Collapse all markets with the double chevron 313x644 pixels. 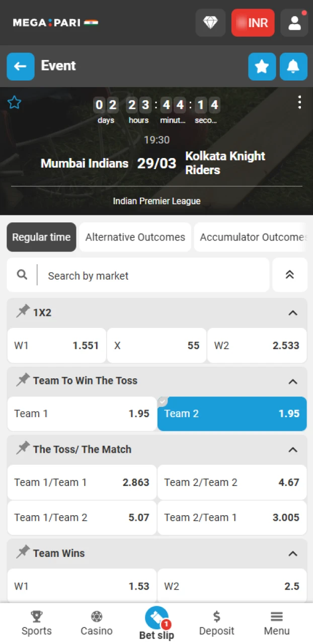[290, 275]
